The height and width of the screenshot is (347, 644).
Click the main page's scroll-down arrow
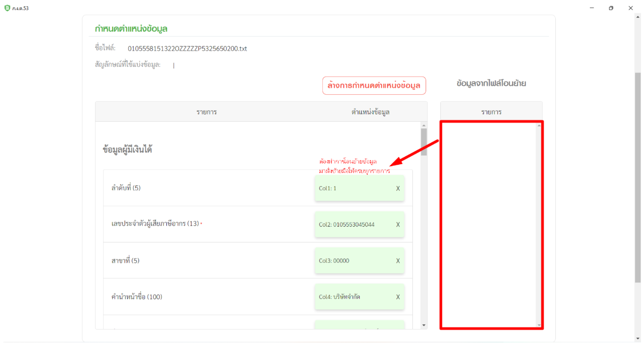[638, 339]
